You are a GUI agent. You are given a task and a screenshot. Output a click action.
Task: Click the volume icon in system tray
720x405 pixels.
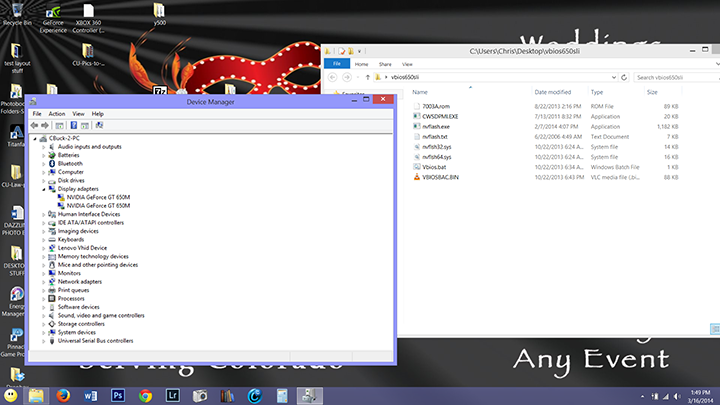[x=677, y=396]
